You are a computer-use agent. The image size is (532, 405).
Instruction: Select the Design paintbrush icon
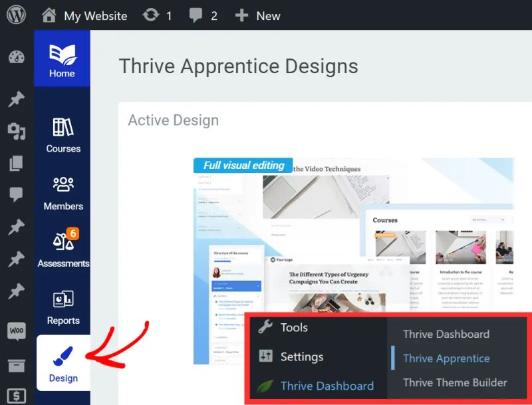tap(62, 358)
